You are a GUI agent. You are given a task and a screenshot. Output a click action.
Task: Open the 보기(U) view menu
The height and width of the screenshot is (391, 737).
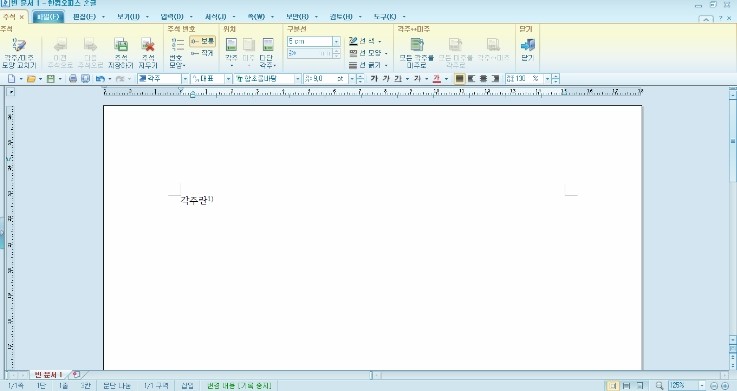tap(128, 17)
